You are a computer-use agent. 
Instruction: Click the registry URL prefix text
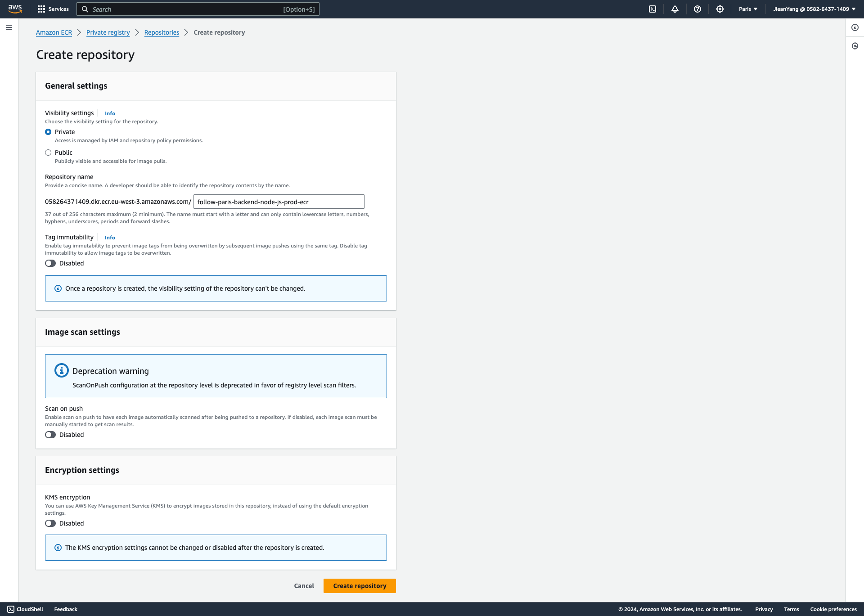pos(118,202)
